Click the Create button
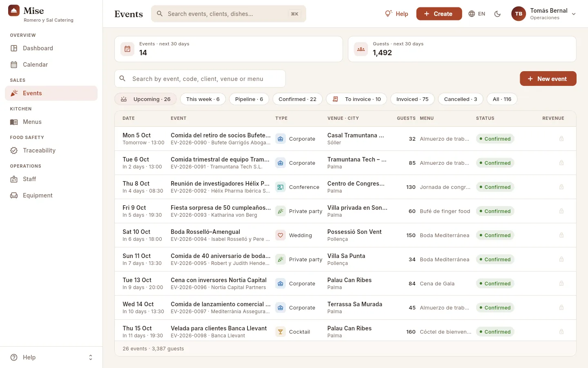 click(439, 14)
